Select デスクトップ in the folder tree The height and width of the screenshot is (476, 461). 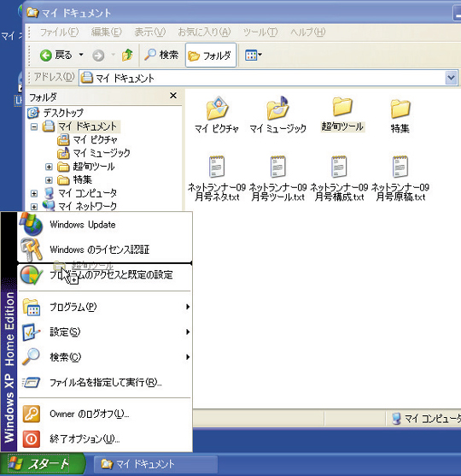coord(63,113)
